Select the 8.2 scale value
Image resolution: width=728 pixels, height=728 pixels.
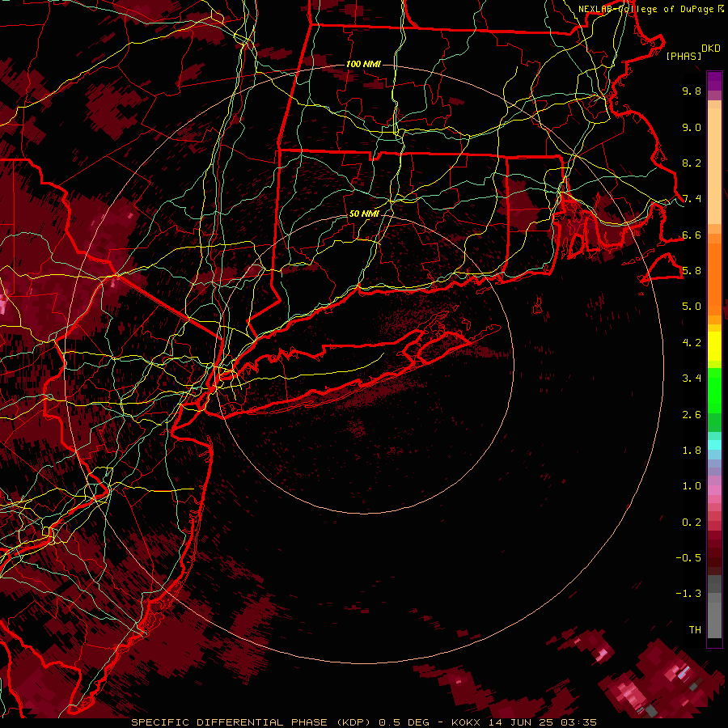(692, 163)
